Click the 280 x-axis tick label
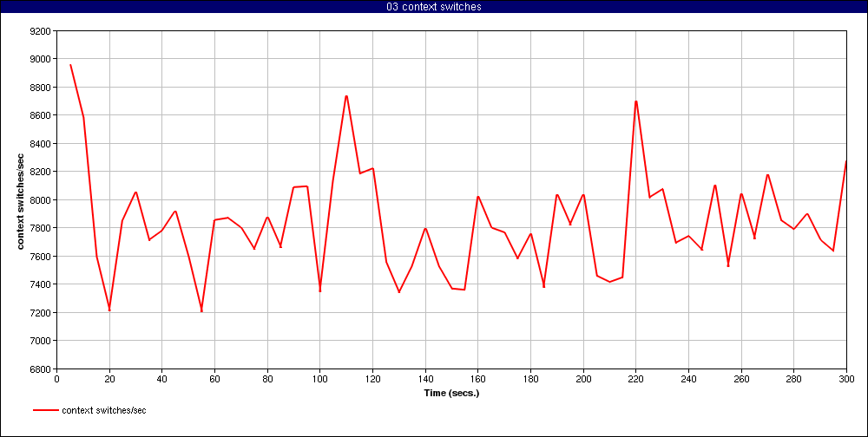 (x=794, y=380)
